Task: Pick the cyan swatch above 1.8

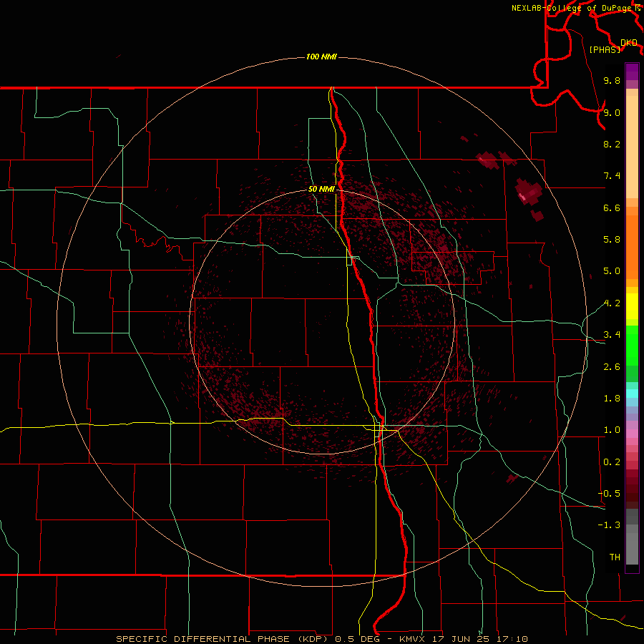Action: tap(632, 393)
